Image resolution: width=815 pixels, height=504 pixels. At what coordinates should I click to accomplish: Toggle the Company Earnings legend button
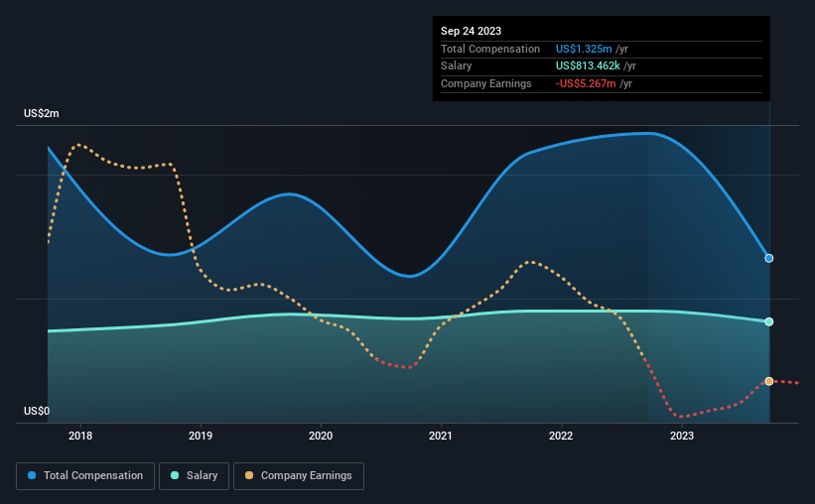299,476
